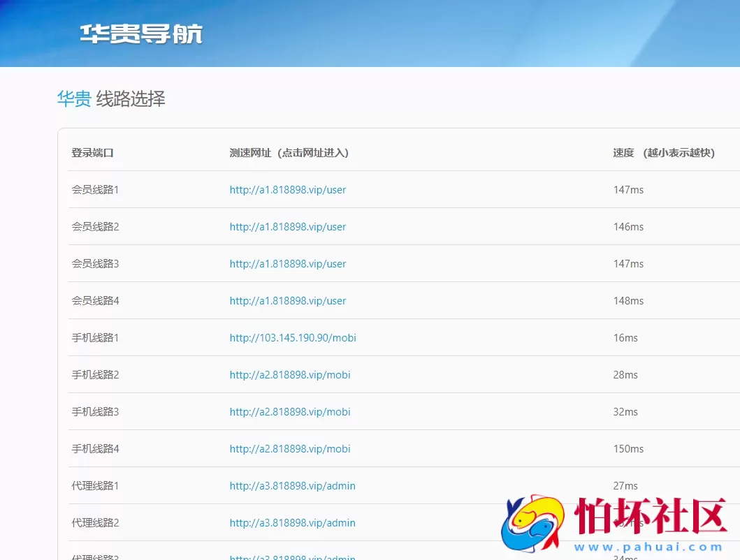Click the 测速网址（点击网址进入）column header
This screenshot has width=740, height=560.
pos(287,153)
